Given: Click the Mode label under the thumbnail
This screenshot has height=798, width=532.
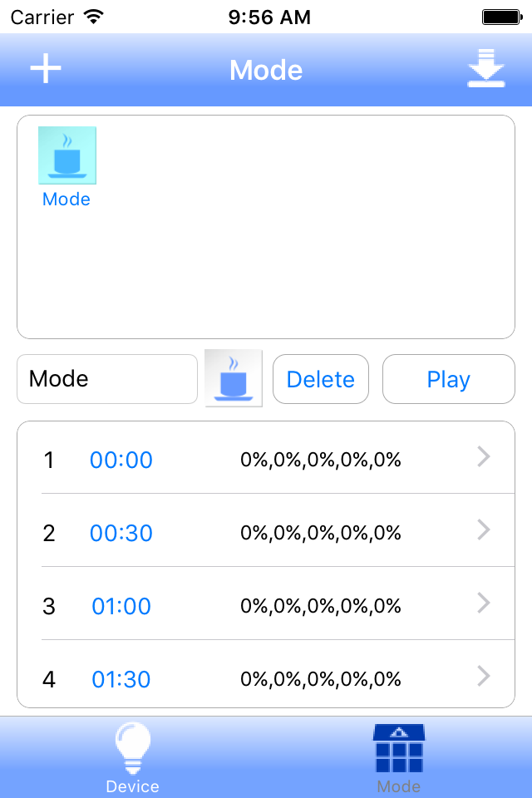Looking at the screenshot, I should 66,199.
